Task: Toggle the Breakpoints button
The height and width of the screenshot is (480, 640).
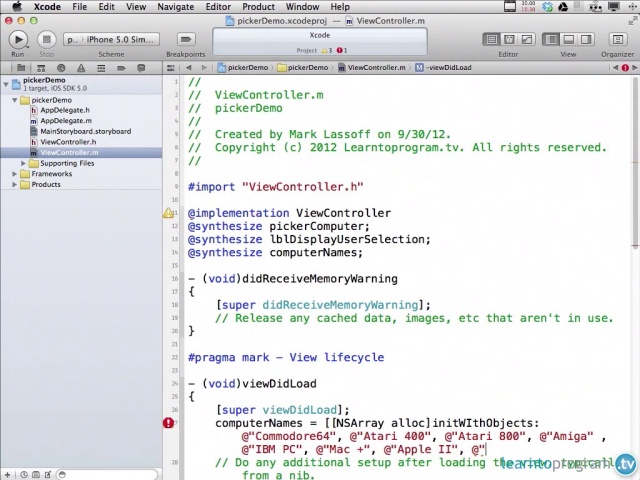Action: [186, 40]
